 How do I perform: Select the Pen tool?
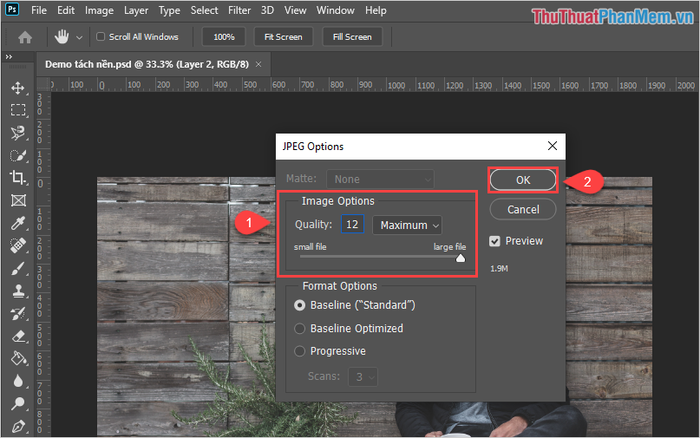pos(18,426)
